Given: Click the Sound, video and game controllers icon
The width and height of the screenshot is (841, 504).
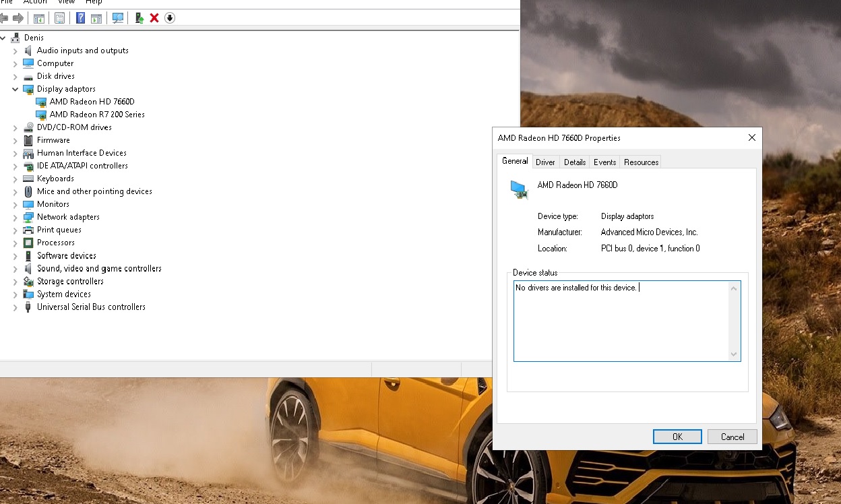Looking at the screenshot, I should pyautogui.click(x=28, y=268).
